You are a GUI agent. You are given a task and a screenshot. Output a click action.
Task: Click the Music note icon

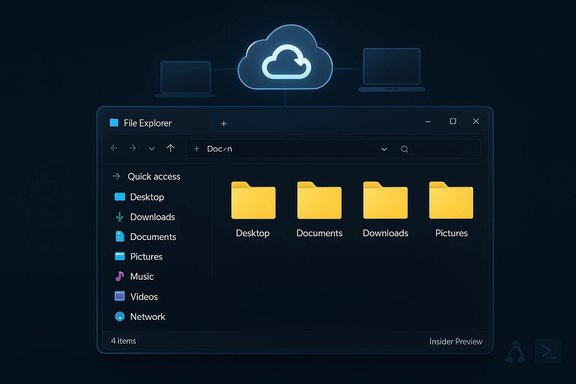[x=119, y=276]
